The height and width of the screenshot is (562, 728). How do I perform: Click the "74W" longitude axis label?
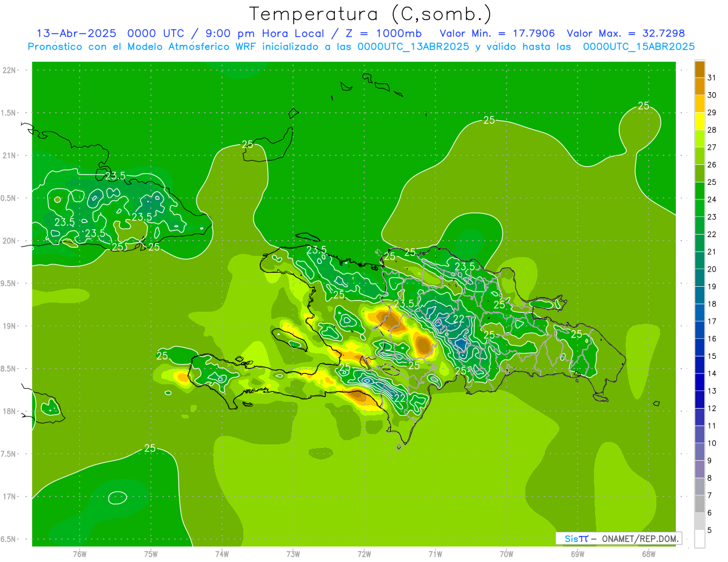pos(222,554)
